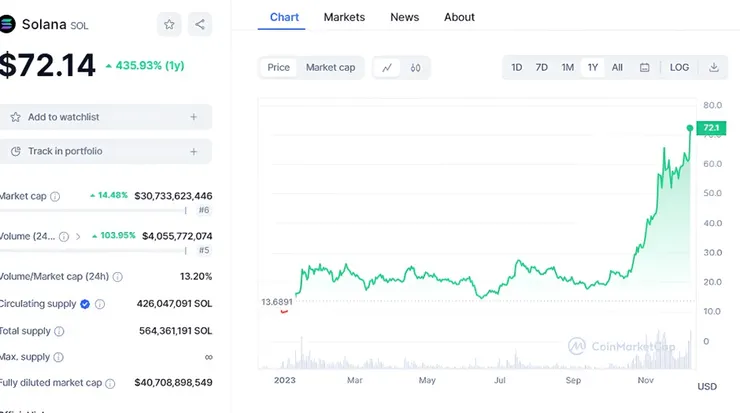Open the calendar date range picker

click(x=645, y=68)
